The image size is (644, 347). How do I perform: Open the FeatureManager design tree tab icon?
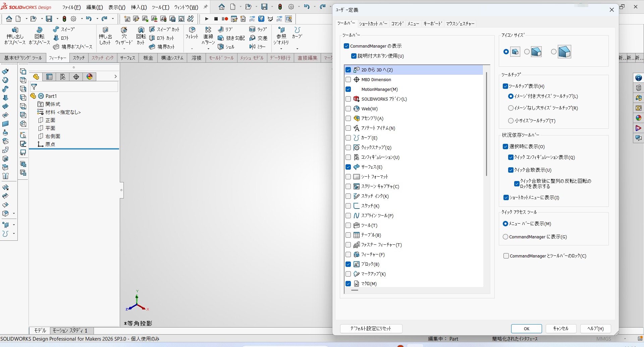pos(36,77)
